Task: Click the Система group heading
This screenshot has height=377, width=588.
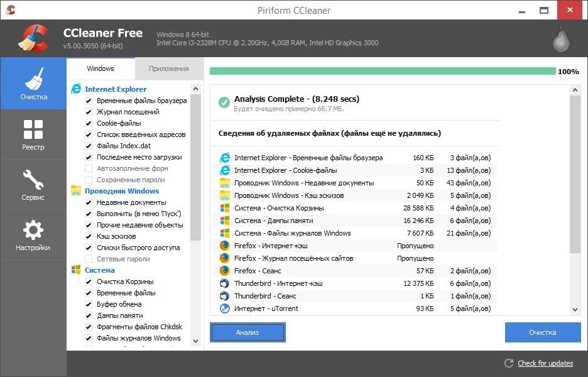Action: point(100,270)
